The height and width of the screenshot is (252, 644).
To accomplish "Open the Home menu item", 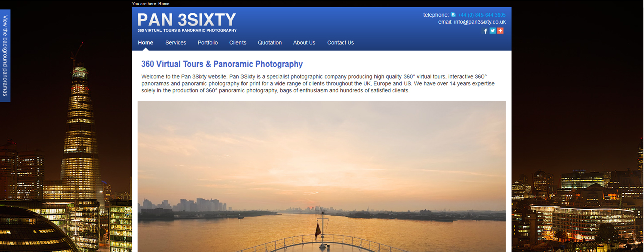I will pos(146,43).
